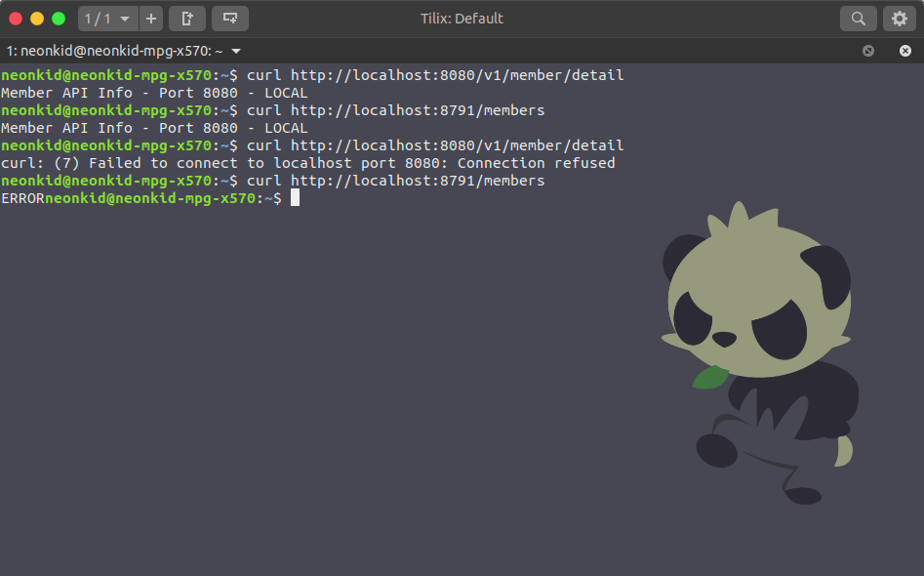Close the terminal pane with the x icon
924x576 pixels.
pos(905,51)
